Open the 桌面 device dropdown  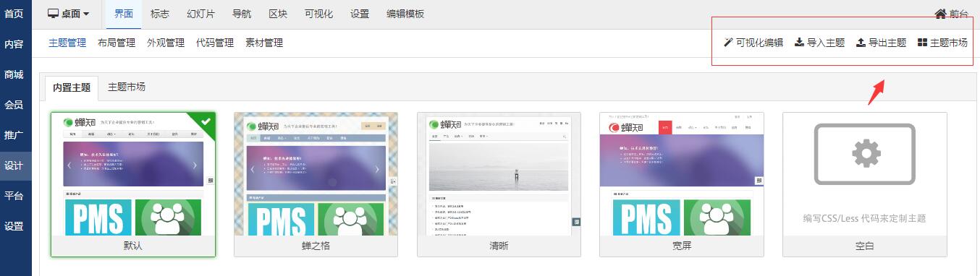tap(69, 14)
